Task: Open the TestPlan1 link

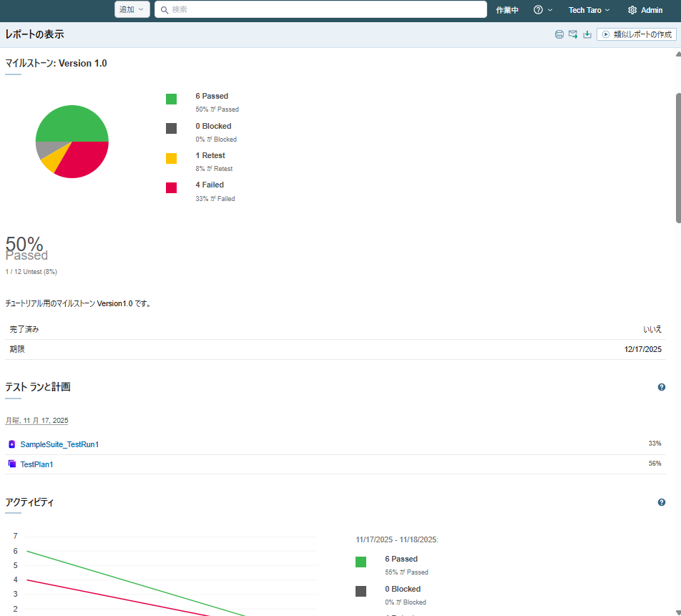Action: click(x=36, y=464)
